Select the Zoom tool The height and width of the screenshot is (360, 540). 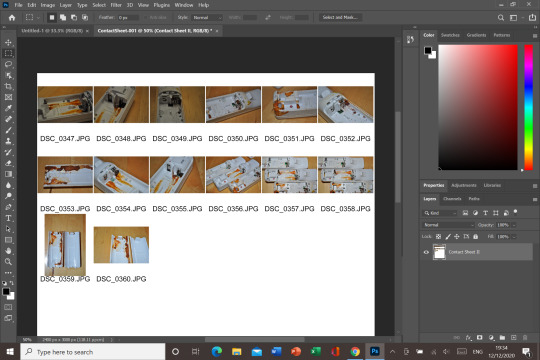(x=8, y=262)
